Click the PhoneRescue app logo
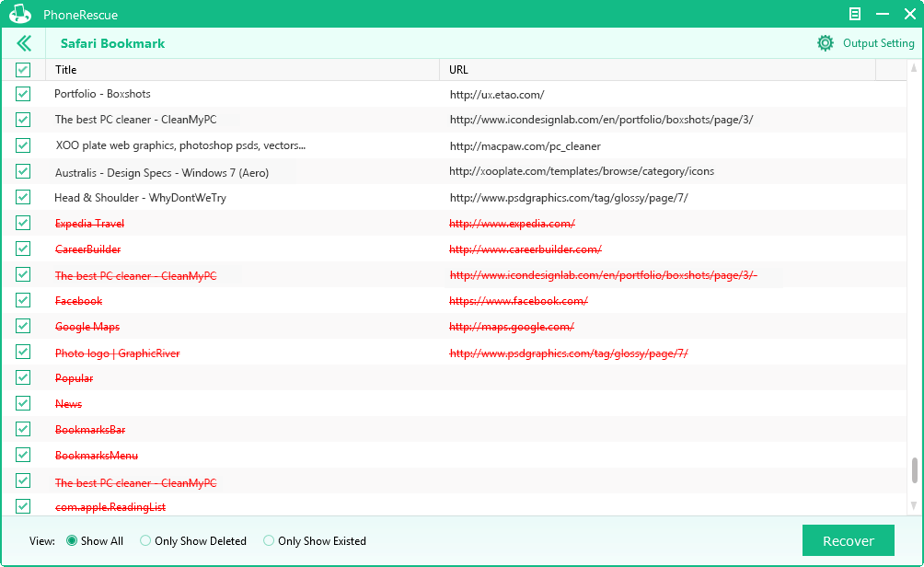924x567 pixels. [x=20, y=14]
